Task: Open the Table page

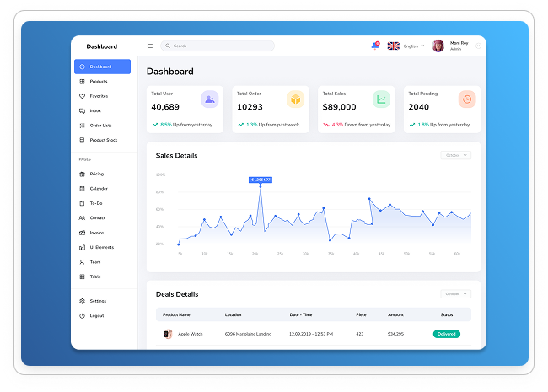Action: pos(95,277)
